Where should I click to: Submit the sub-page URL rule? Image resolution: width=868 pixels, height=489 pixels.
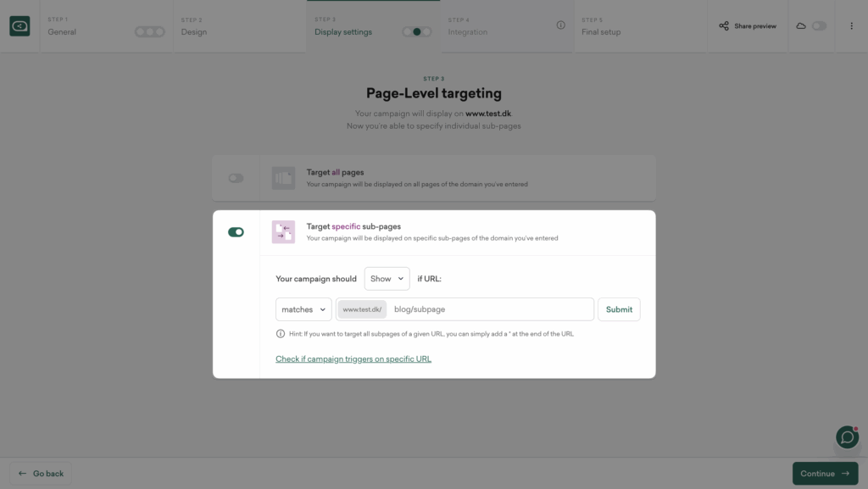[x=619, y=308]
